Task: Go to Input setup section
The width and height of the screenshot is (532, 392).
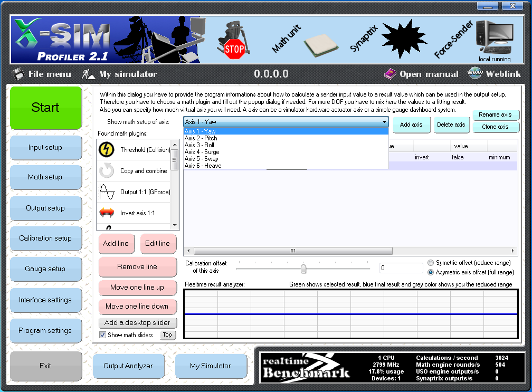Action: point(46,148)
